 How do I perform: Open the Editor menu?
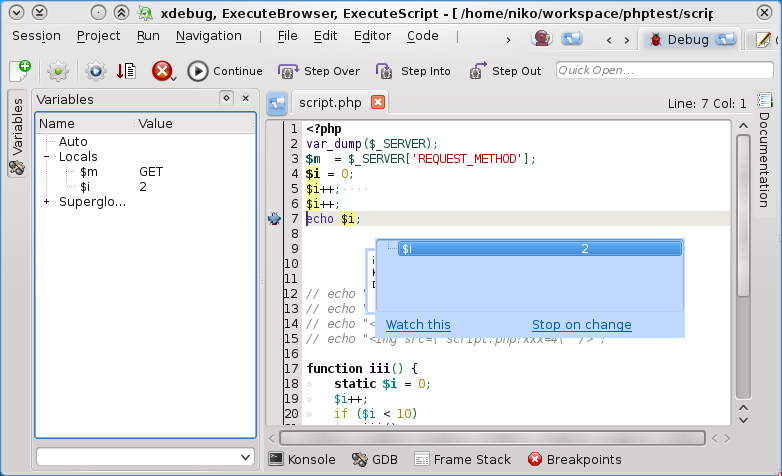(372, 36)
